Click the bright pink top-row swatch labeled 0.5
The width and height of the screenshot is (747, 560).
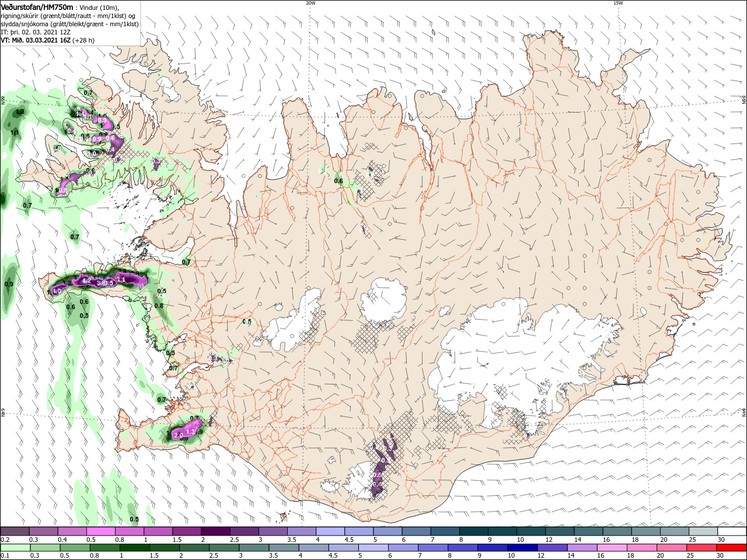tap(100, 531)
